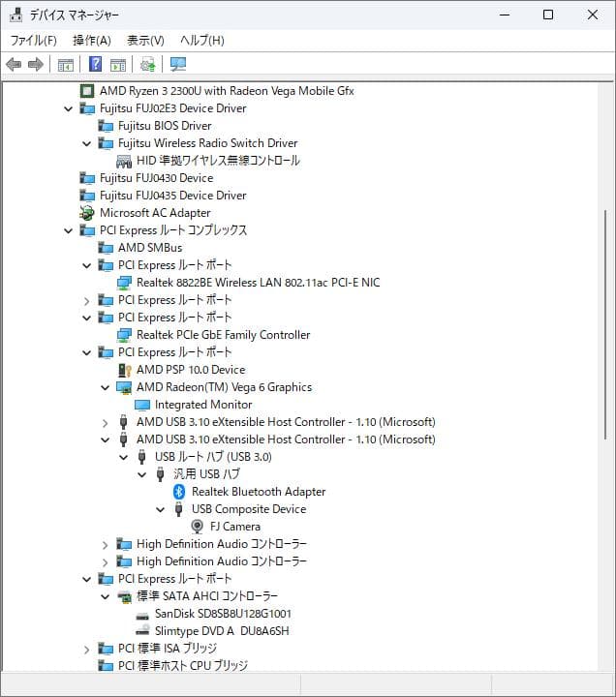Open the ファイル(F) menu
This screenshot has height=697, width=616.
point(33,41)
